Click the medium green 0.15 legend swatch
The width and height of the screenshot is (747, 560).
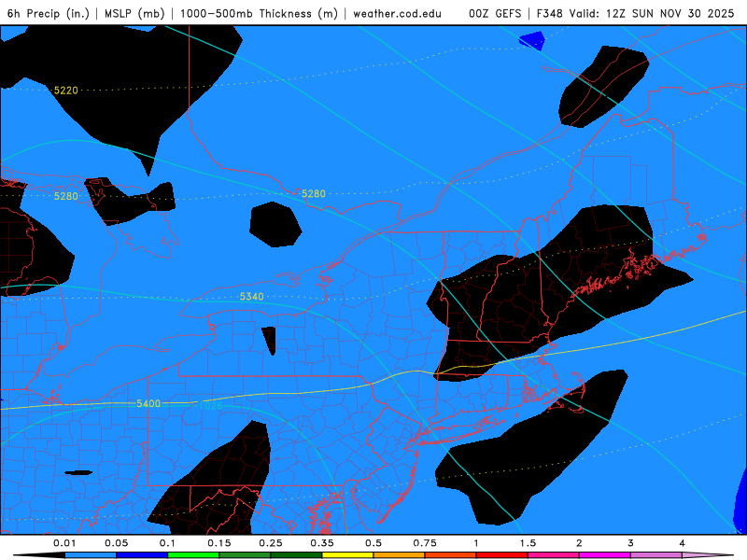click(245, 555)
